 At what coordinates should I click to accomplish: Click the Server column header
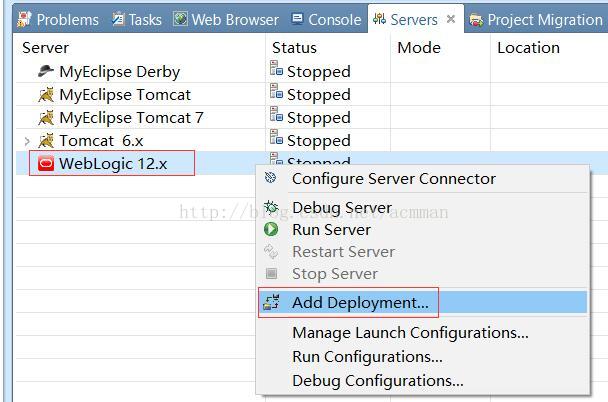(45, 48)
